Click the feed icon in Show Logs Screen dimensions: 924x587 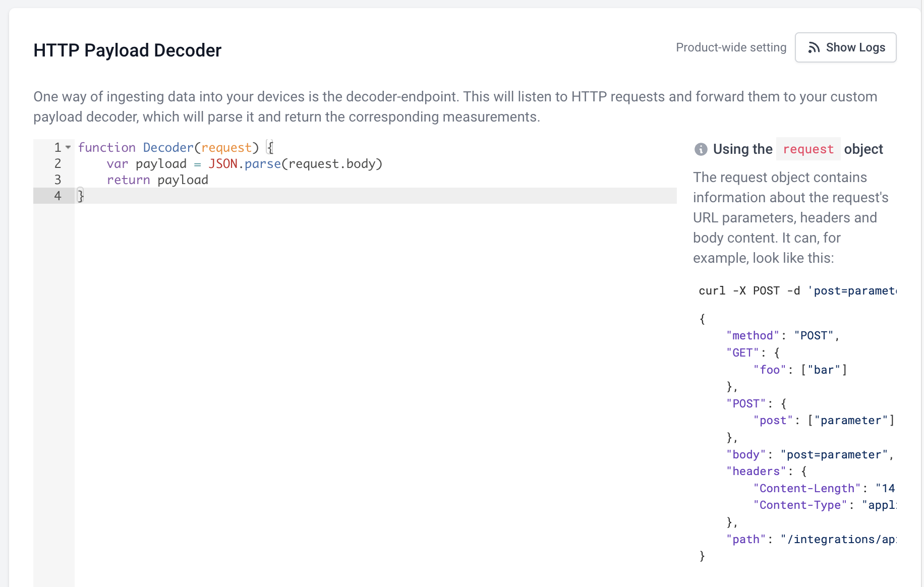tap(814, 47)
